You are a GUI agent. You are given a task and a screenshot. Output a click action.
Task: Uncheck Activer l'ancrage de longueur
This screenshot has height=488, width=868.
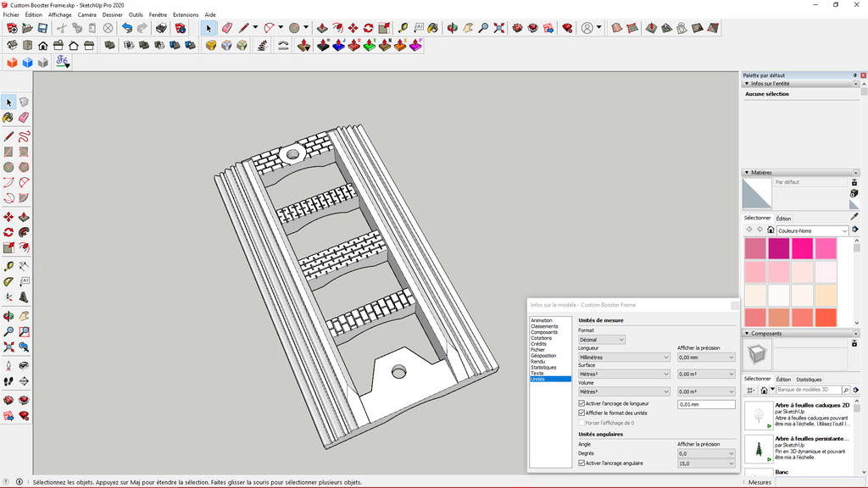pyautogui.click(x=582, y=403)
